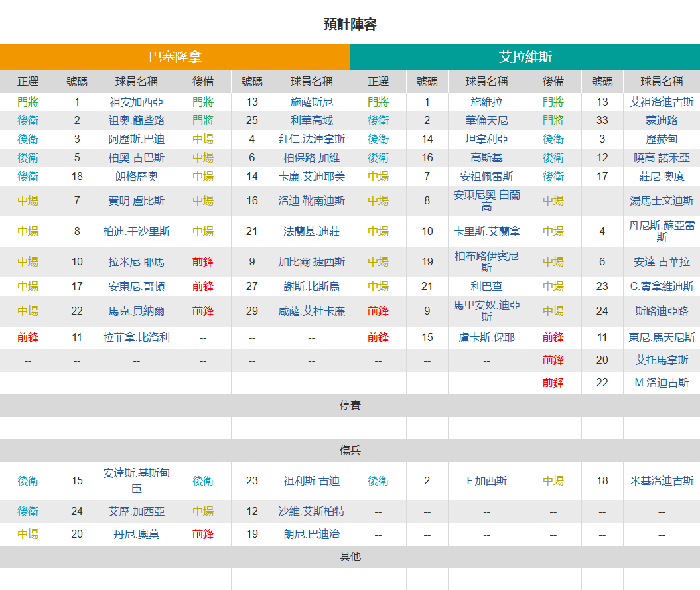Open injured defender F.加西斯

(x=486, y=481)
